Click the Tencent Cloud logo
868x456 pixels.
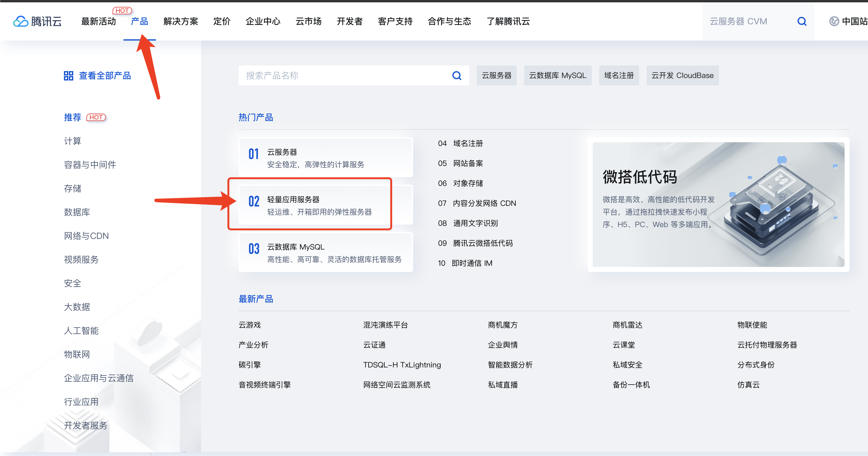[37, 22]
